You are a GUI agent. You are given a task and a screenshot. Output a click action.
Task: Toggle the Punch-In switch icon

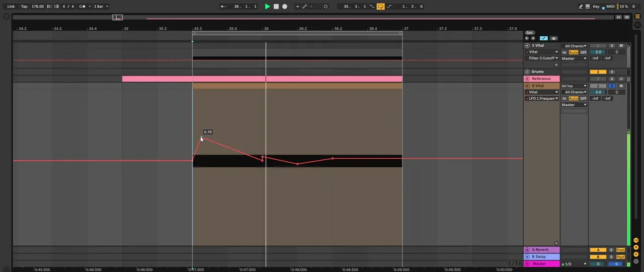click(372, 7)
